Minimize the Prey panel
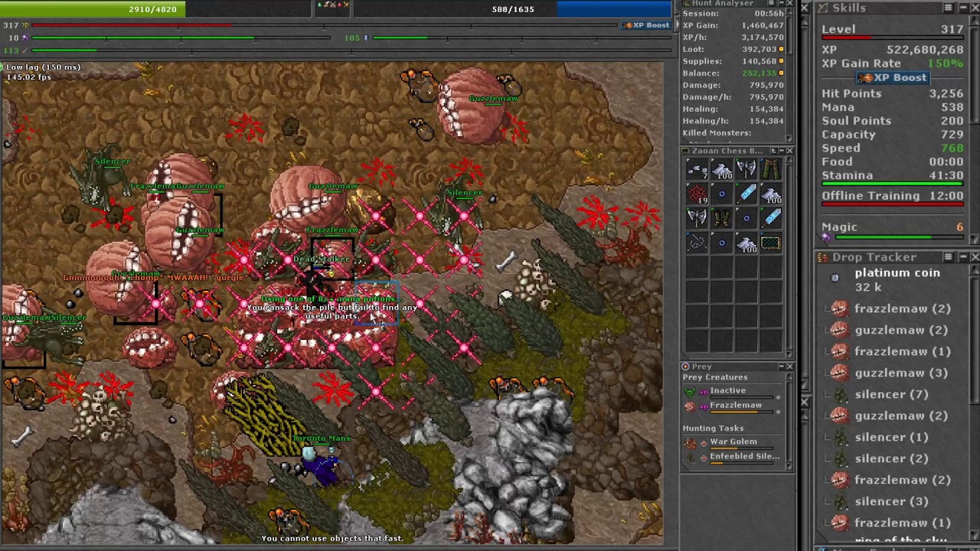980x551 pixels. pos(782,367)
